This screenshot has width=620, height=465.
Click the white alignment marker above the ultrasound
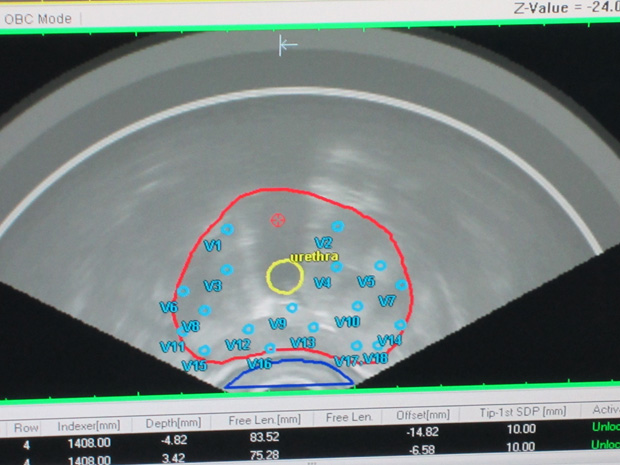pos(287,45)
